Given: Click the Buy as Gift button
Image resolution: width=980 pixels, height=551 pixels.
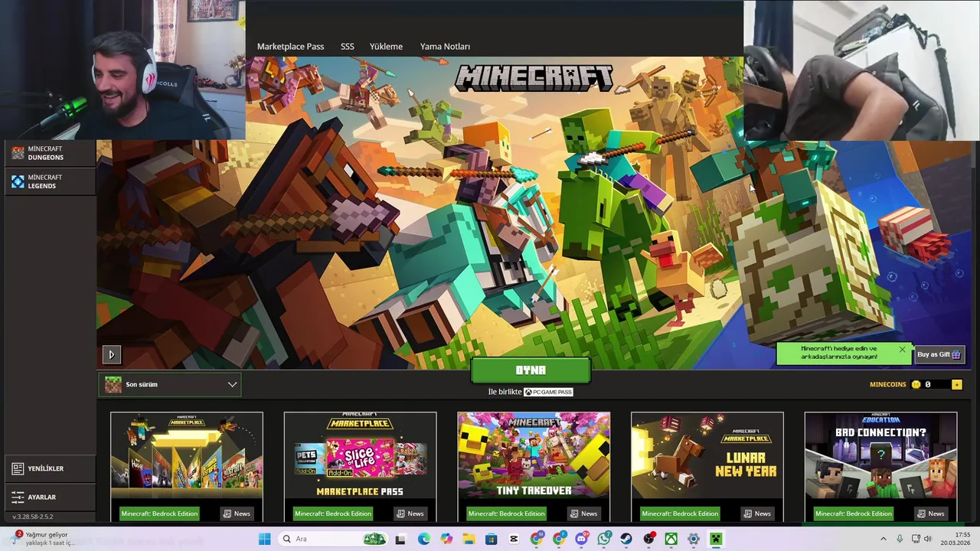Looking at the screenshot, I should [x=939, y=354].
